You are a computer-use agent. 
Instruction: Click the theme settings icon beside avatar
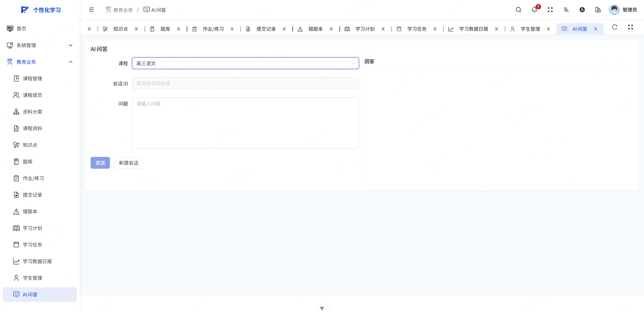click(x=598, y=10)
